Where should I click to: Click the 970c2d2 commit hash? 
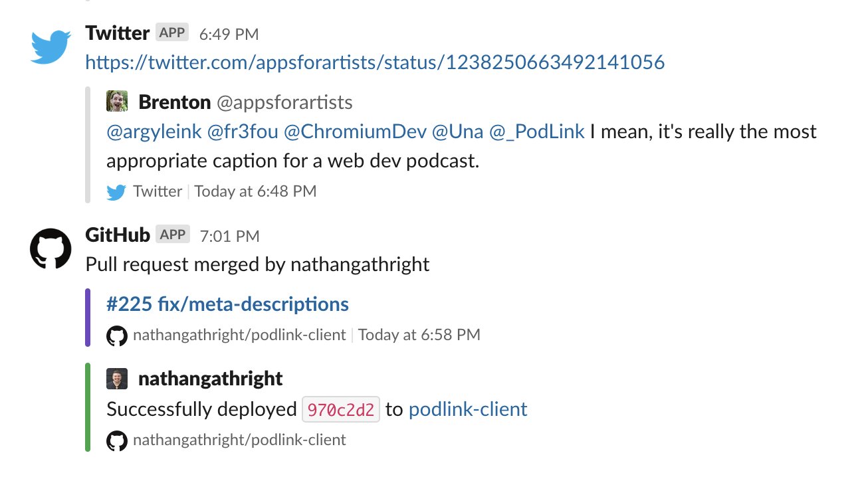341,409
